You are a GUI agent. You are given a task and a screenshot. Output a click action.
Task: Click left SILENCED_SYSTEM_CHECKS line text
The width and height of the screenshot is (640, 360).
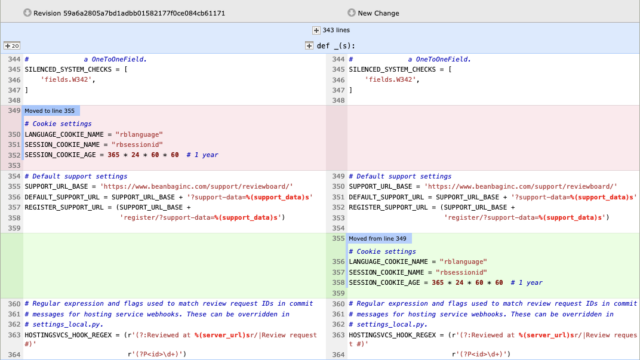(x=76, y=69)
